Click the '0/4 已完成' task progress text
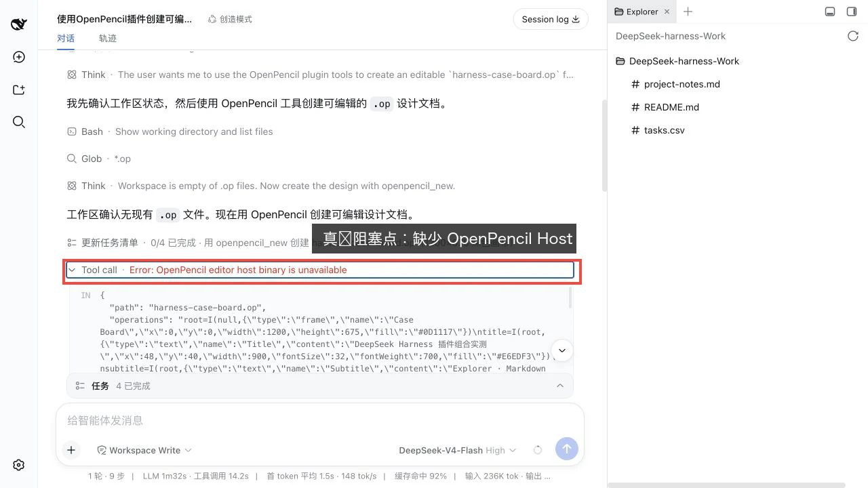Viewport: 868px width, 488px height. coord(173,243)
